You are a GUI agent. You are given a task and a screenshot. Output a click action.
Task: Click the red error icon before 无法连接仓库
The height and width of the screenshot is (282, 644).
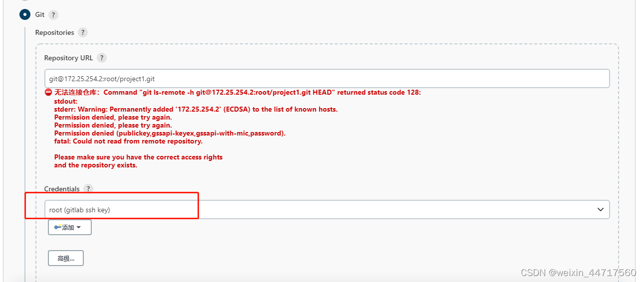click(x=48, y=92)
